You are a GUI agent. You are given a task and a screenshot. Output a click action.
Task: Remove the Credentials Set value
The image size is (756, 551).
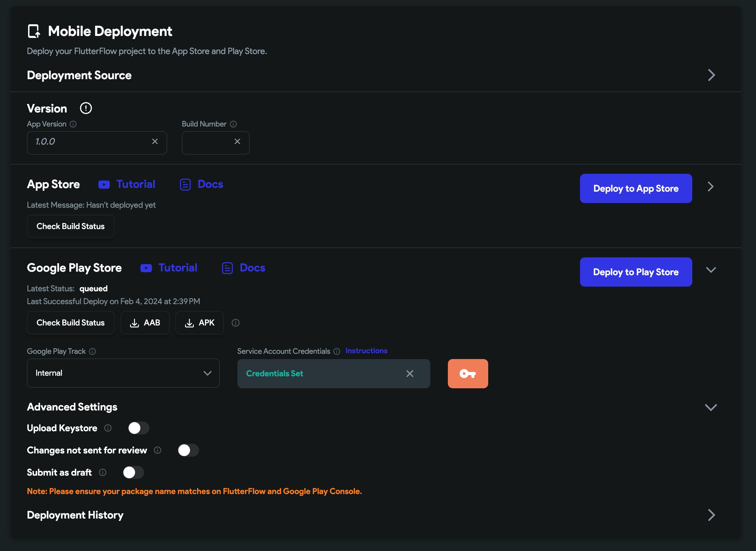410,374
